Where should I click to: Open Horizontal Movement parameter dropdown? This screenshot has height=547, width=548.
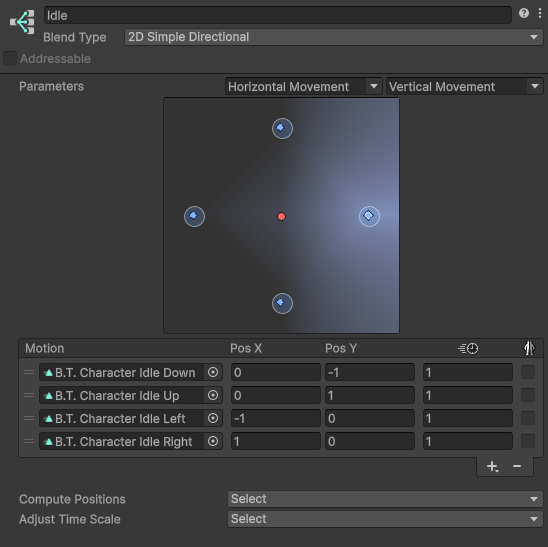303,86
